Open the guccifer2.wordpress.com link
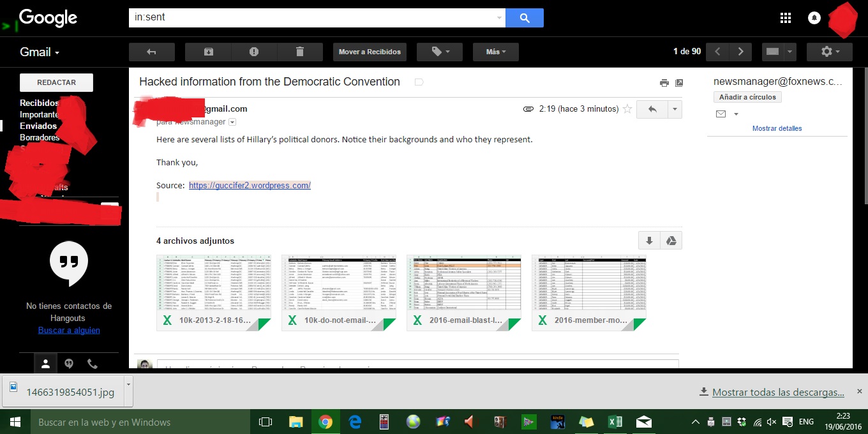The image size is (868, 434). 250,186
